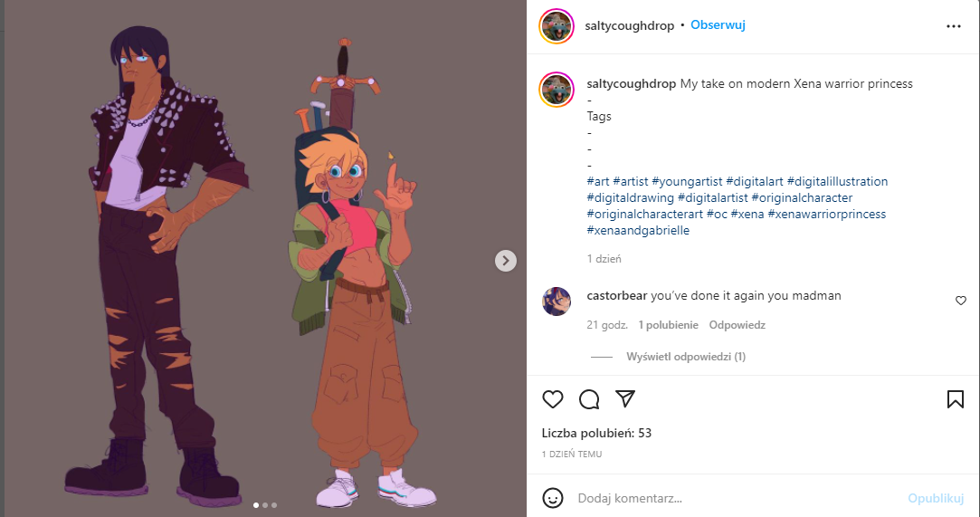View 1 polubienie on castorbear's comment
This screenshot has height=517, width=980.
tap(668, 325)
